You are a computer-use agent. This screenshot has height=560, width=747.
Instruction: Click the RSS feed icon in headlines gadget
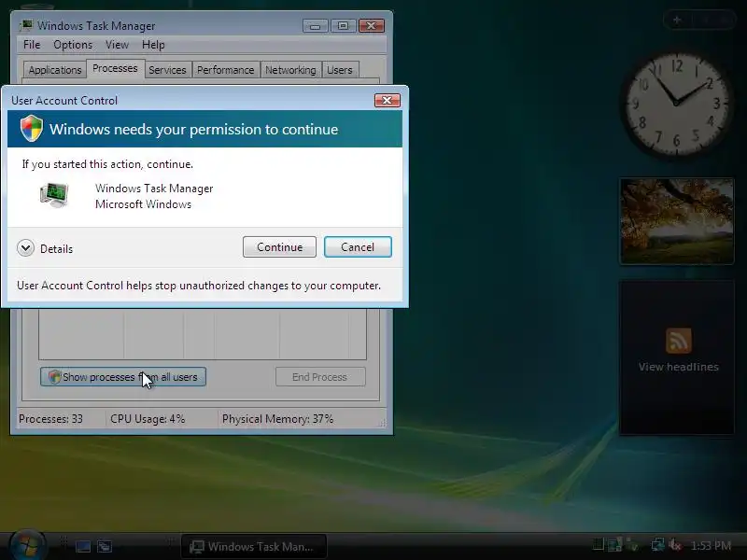pyautogui.click(x=679, y=341)
